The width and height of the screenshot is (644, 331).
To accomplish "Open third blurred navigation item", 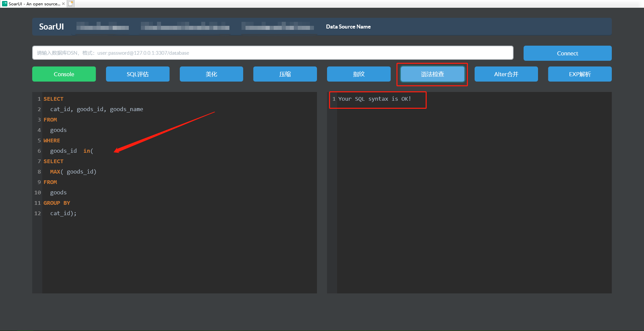I will click(x=278, y=26).
